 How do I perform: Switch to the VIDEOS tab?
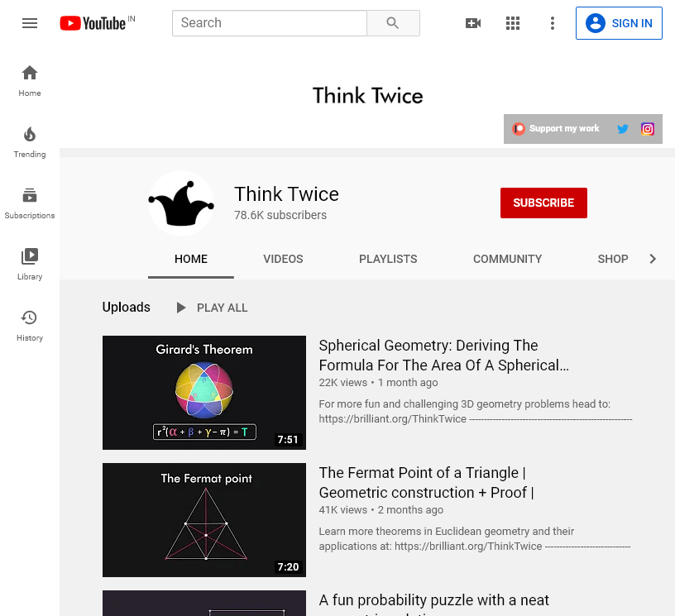(283, 259)
